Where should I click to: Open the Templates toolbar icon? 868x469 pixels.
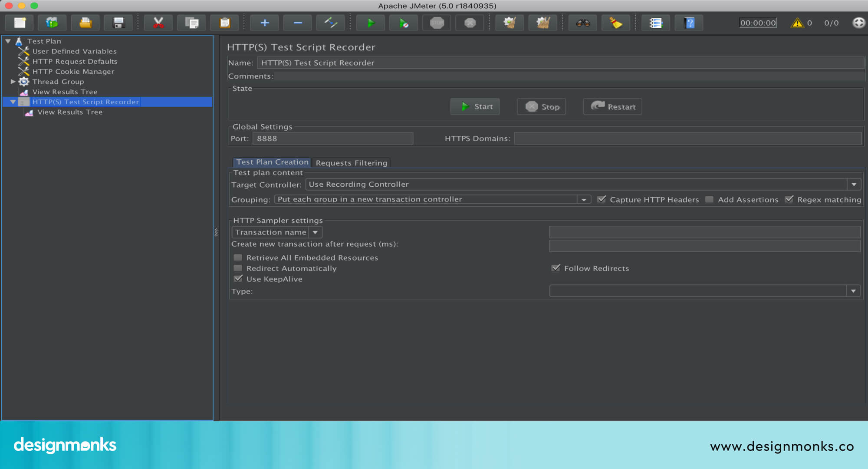[x=52, y=23]
